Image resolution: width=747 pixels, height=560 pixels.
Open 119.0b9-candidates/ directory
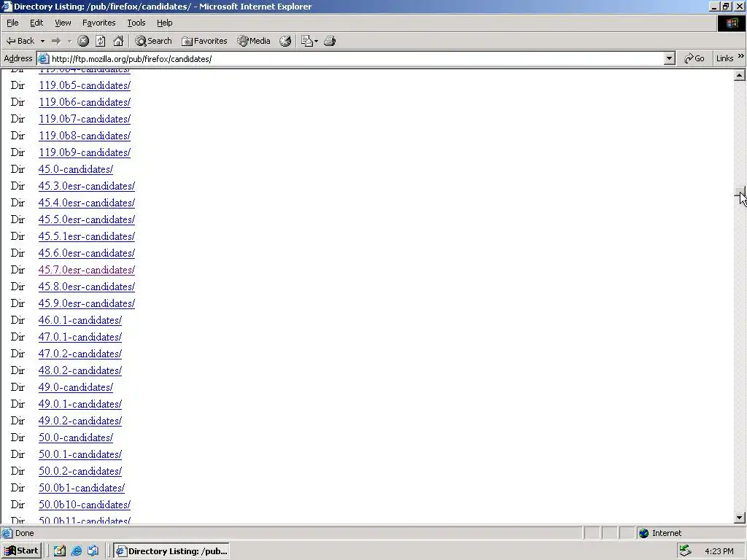[x=85, y=153]
